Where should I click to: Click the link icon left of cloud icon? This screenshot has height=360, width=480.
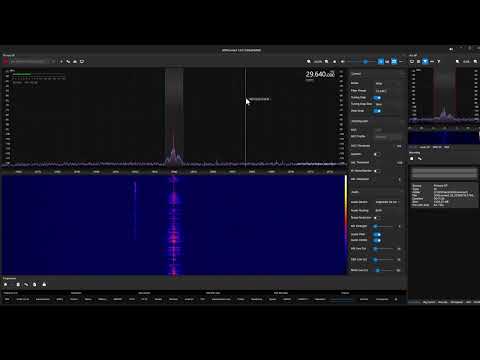tap(68, 62)
